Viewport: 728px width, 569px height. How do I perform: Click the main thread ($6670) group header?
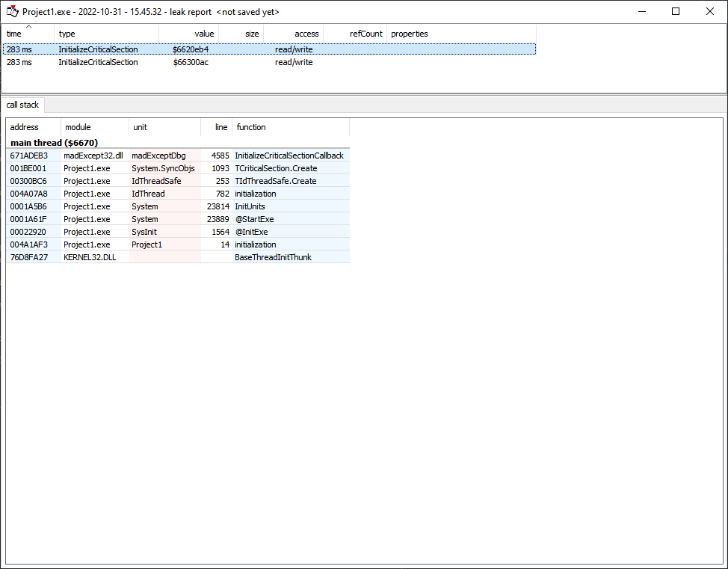point(53,142)
